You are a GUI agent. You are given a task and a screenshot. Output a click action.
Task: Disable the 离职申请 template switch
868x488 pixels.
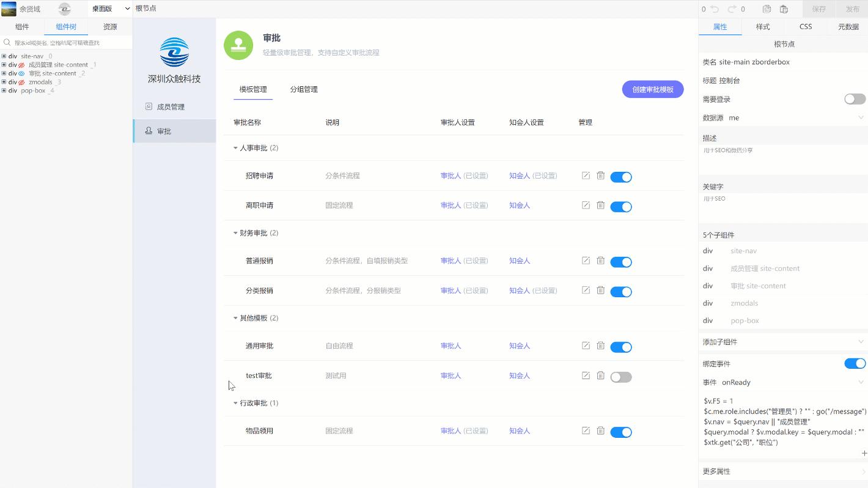click(x=621, y=207)
